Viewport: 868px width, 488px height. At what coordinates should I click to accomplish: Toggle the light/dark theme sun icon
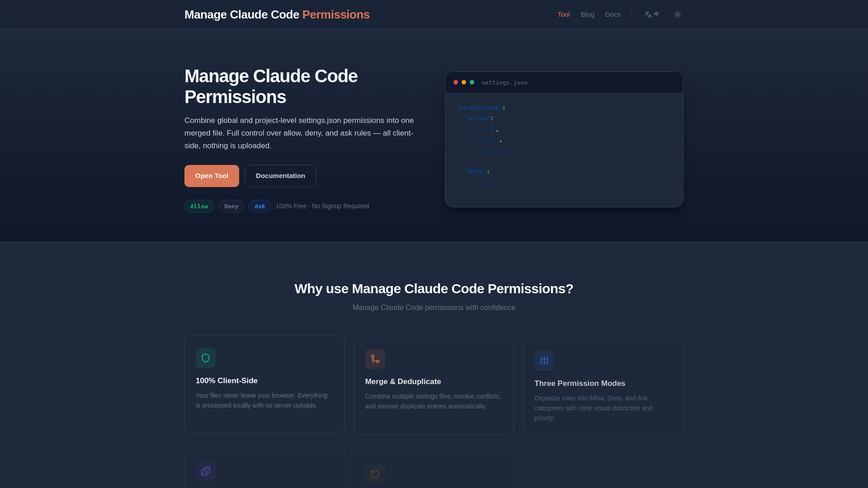coord(677,14)
